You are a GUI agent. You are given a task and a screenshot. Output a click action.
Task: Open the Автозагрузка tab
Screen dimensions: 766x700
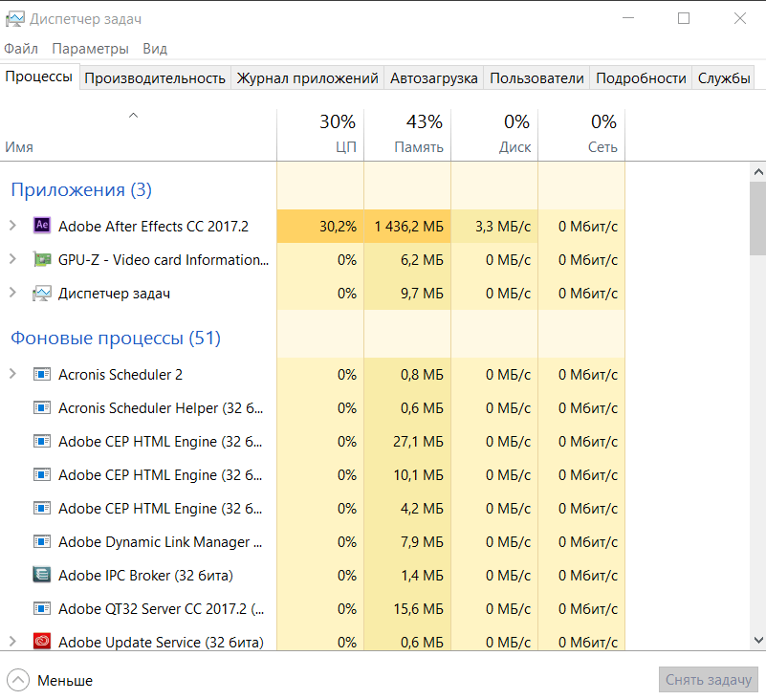click(434, 78)
